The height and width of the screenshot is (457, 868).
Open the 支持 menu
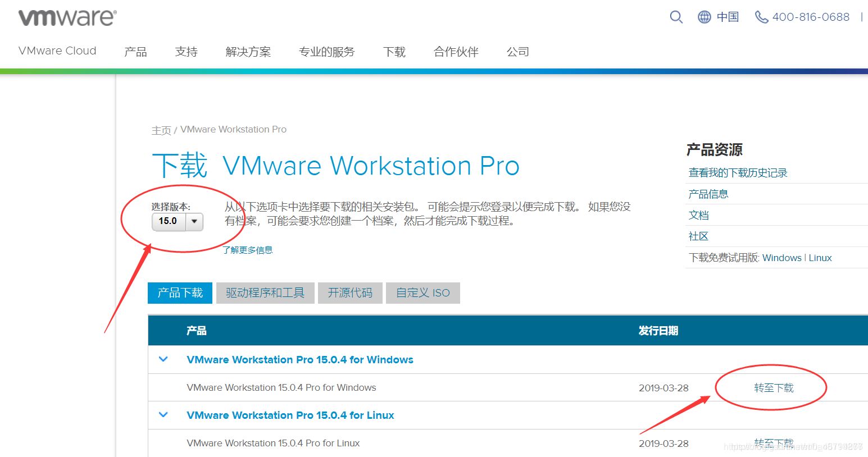(x=186, y=52)
